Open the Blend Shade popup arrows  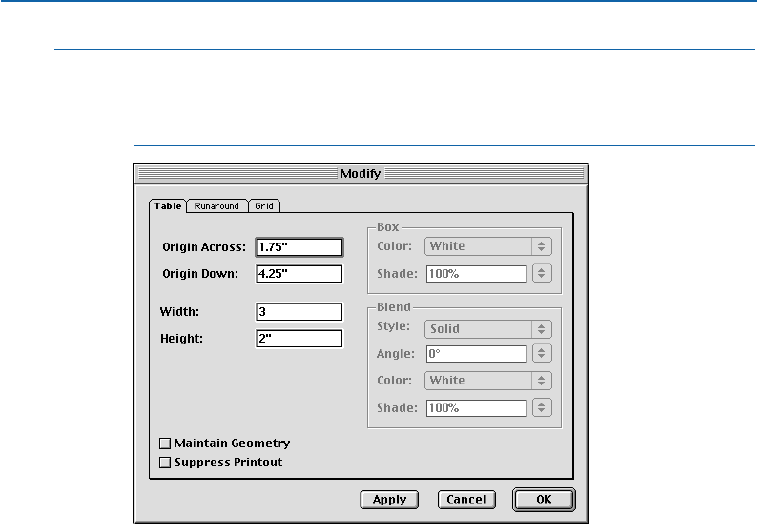click(x=542, y=408)
